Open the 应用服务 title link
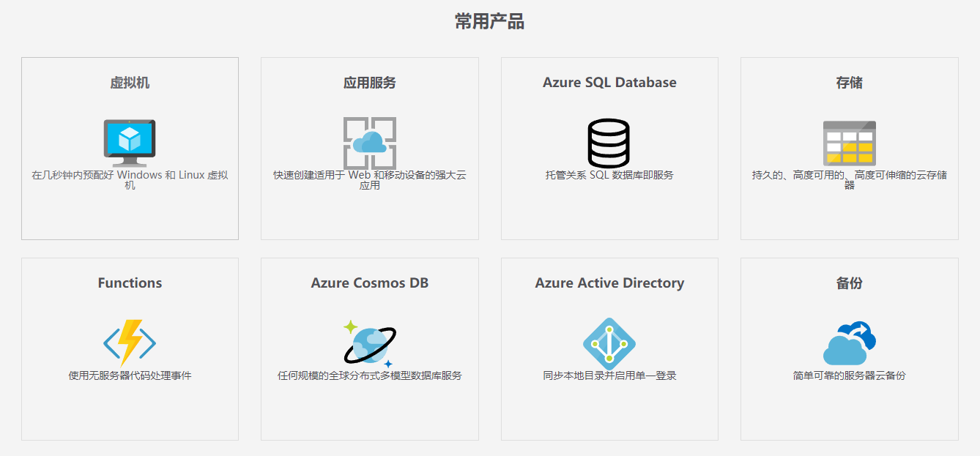The image size is (980, 456). [370, 83]
